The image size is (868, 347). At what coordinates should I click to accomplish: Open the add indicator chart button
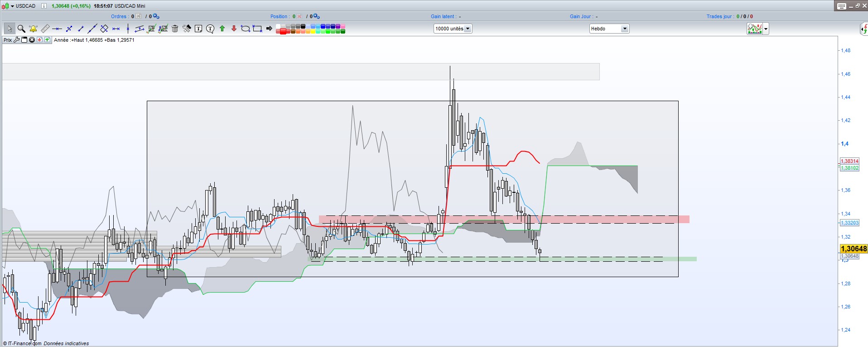(754, 29)
